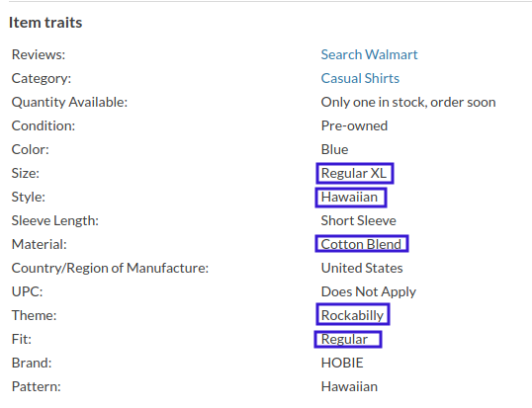Screen dimensions: 532x408
Task: Click the Reviews label
Action: point(39,54)
